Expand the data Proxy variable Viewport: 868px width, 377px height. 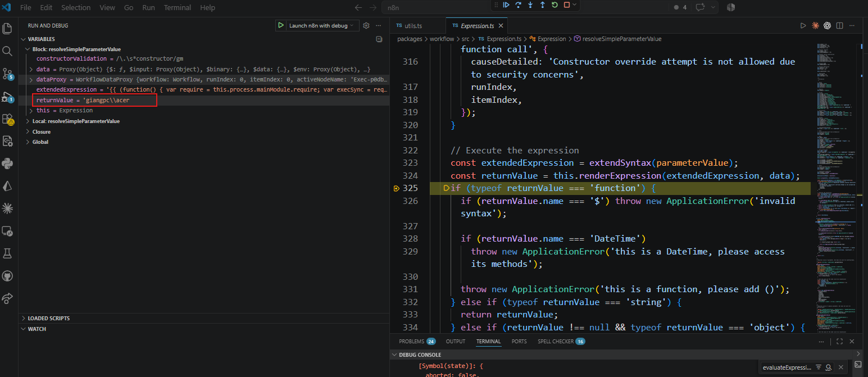click(31, 69)
